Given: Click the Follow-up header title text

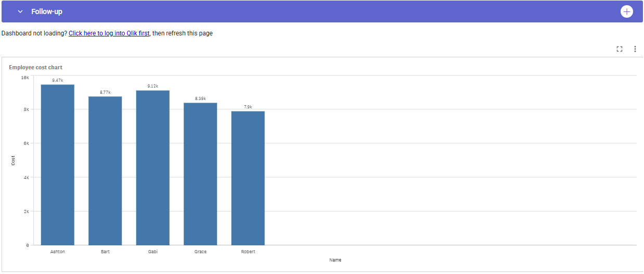Looking at the screenshot, I should (47, 11).
